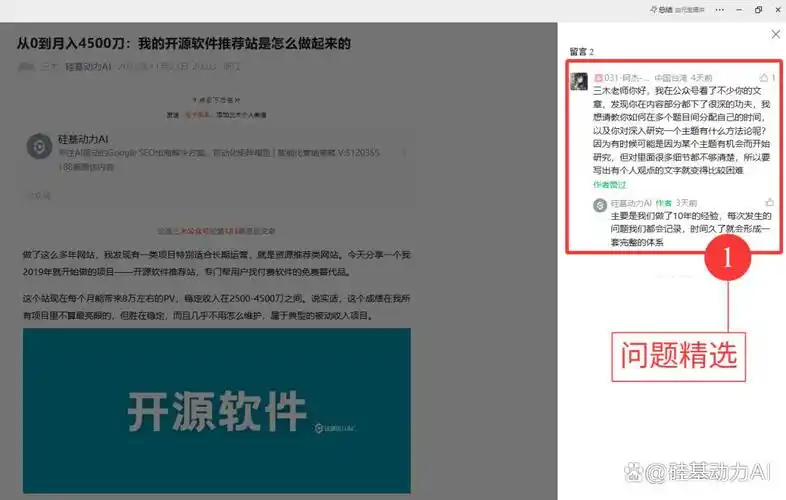786x500 pixels.
Task: Click the comment text starting with 三木老师你好
Action: pyautogui.click(x=681, y=130)
